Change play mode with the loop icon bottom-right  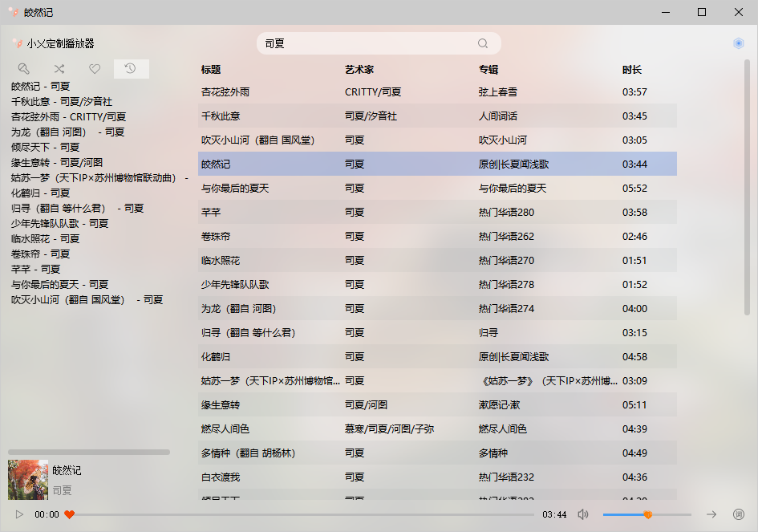(740, 514)
